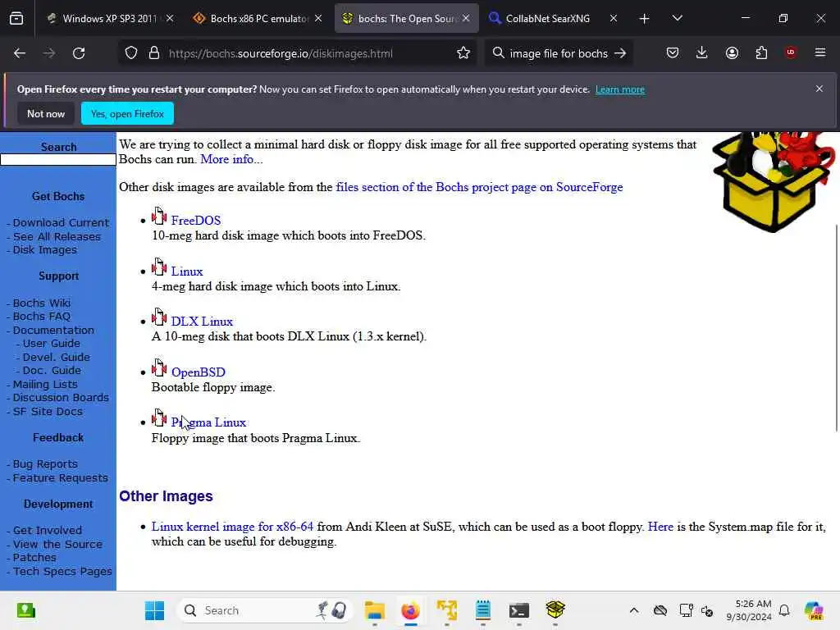Open the clock and date display
This screenshot has width=840, height=630.
click(750, 610)
